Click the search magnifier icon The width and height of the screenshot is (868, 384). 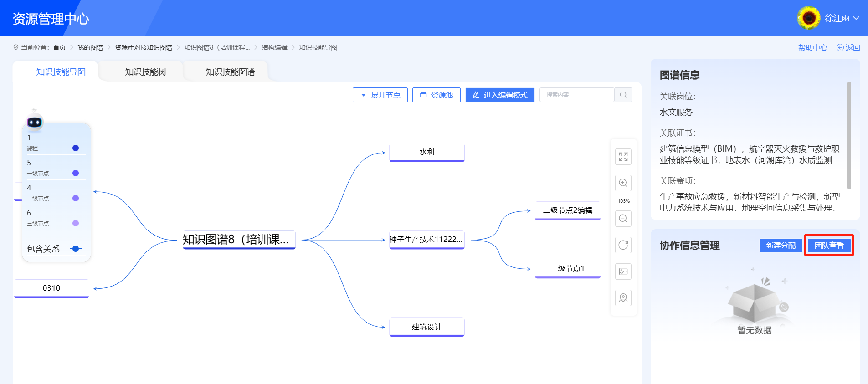coord(623,95)
